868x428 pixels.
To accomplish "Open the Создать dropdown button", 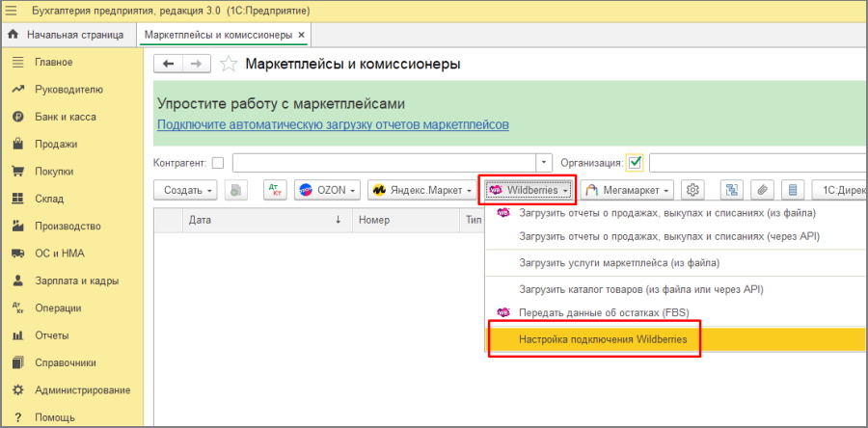I will 185,190.
